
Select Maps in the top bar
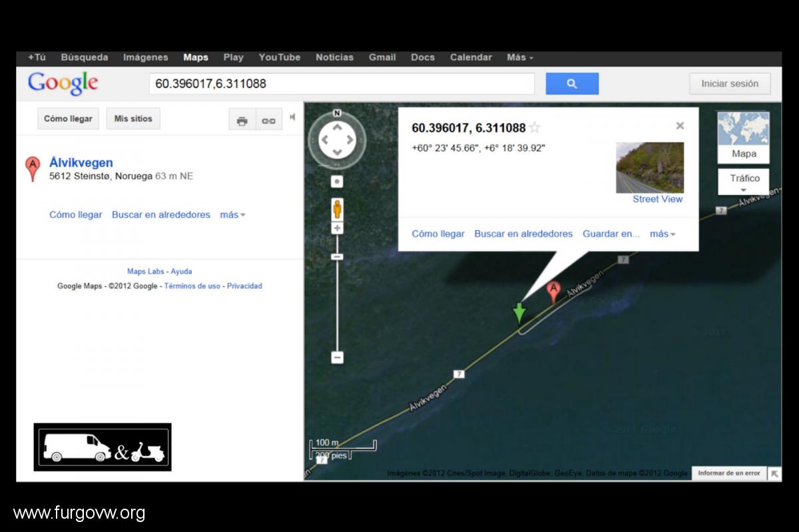click(x=196, y=57)
